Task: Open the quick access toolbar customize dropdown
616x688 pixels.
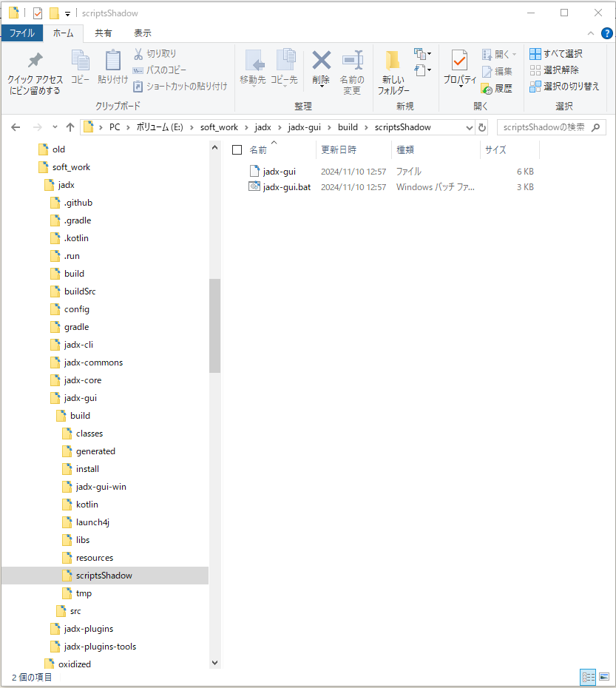Action: 67,14
